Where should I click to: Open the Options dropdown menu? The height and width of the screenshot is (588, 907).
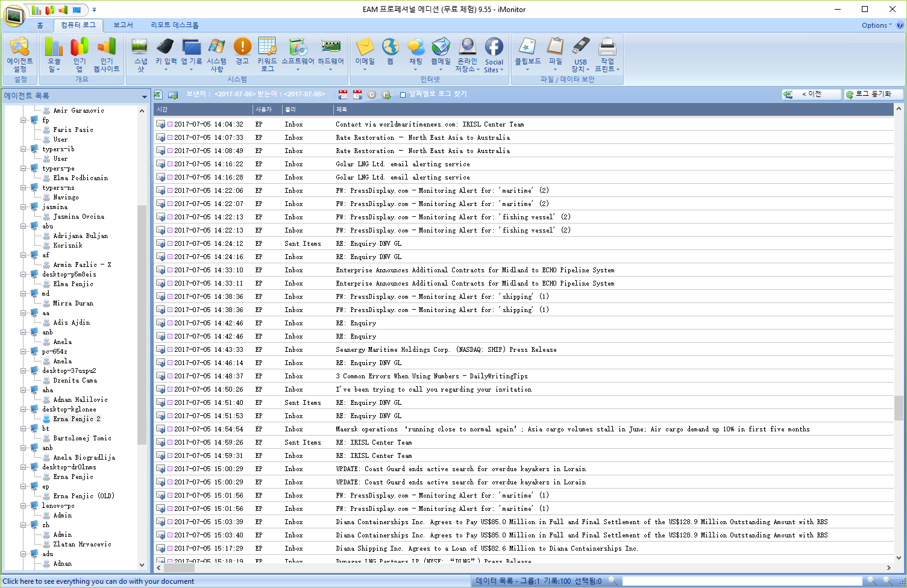click(x=877, y=25)
